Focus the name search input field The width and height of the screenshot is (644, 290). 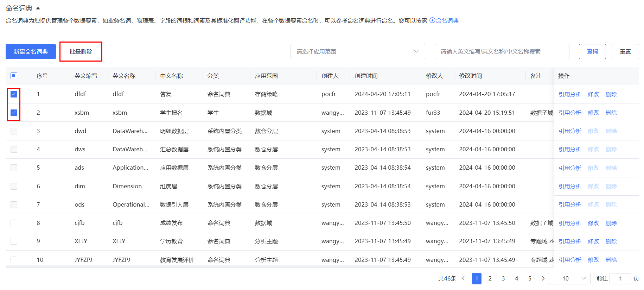pyautogui.click(x=502, y=52)
